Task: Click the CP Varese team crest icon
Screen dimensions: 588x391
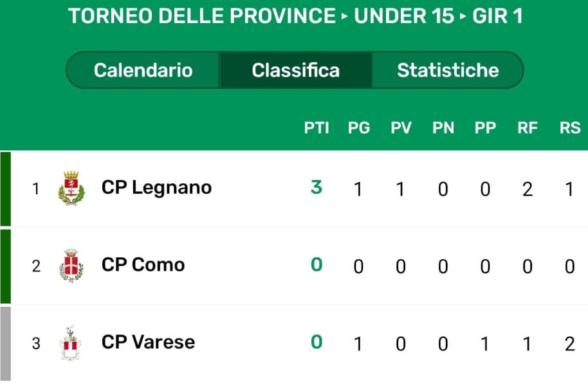Action: click(70, 343)
